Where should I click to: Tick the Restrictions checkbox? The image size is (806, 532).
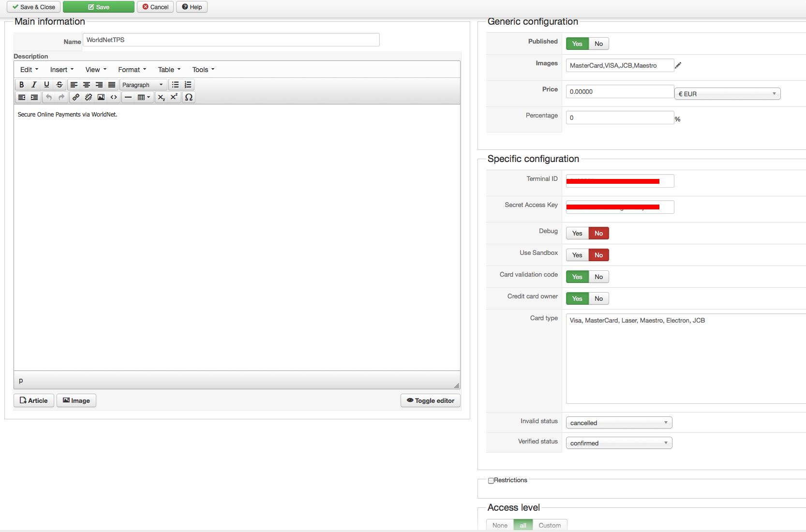[x=491, y=481]
